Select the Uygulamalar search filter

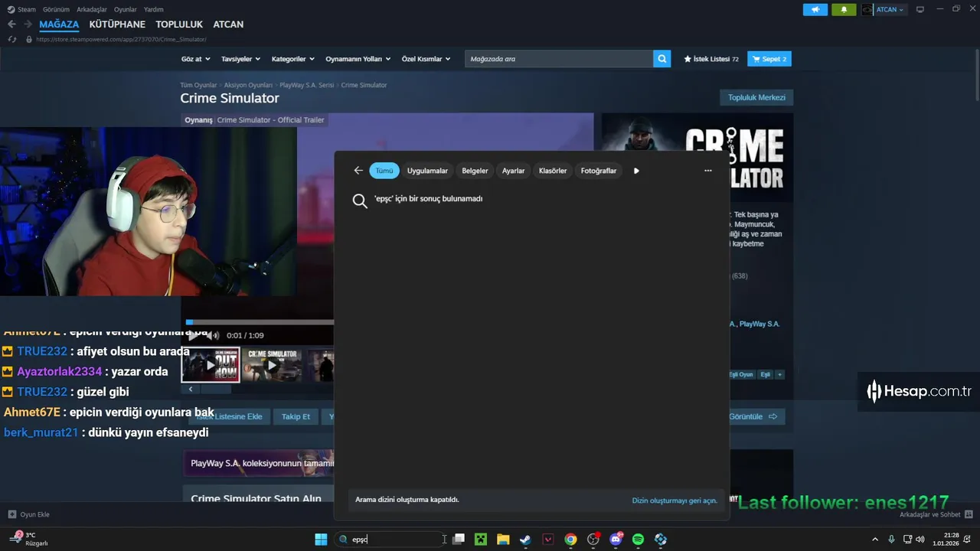tap(427, 171)
